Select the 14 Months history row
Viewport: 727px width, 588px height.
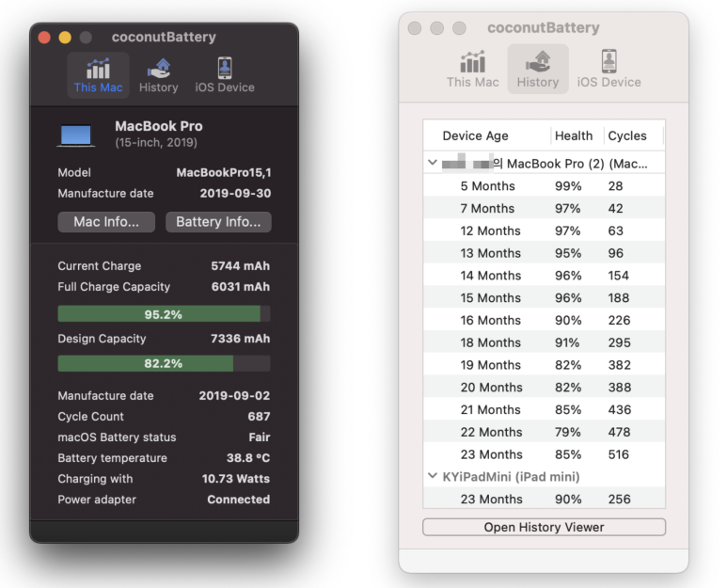point(544,275)
